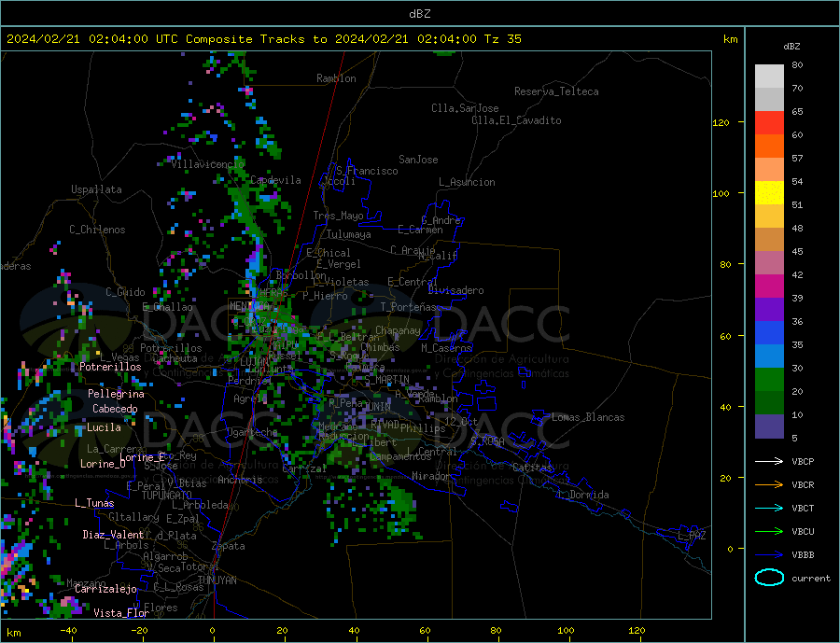Click the E_Carmen map label

pos(420,230)
